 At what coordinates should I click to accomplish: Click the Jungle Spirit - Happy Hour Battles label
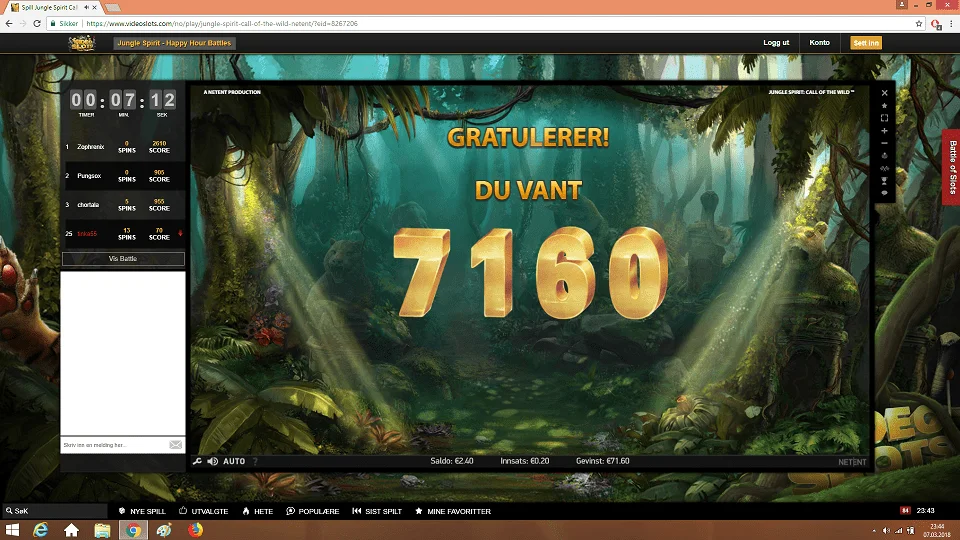tap(174, 43)
